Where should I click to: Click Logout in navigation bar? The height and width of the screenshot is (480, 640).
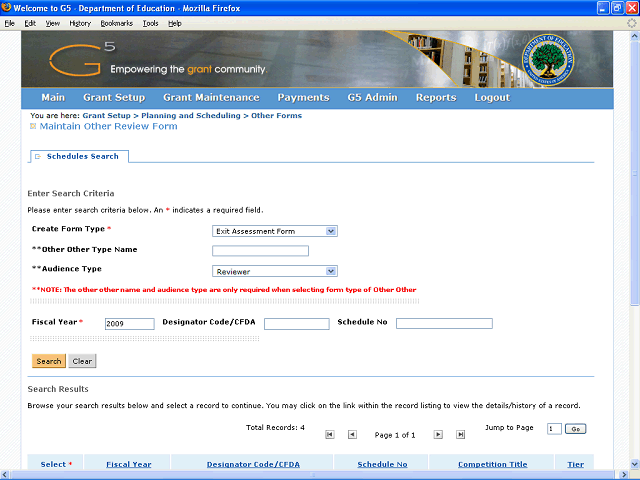pos(492,98)
